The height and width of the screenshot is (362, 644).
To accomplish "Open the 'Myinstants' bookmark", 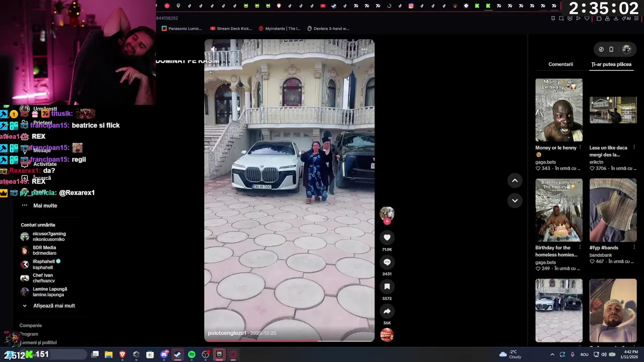I will coord(279,29).
